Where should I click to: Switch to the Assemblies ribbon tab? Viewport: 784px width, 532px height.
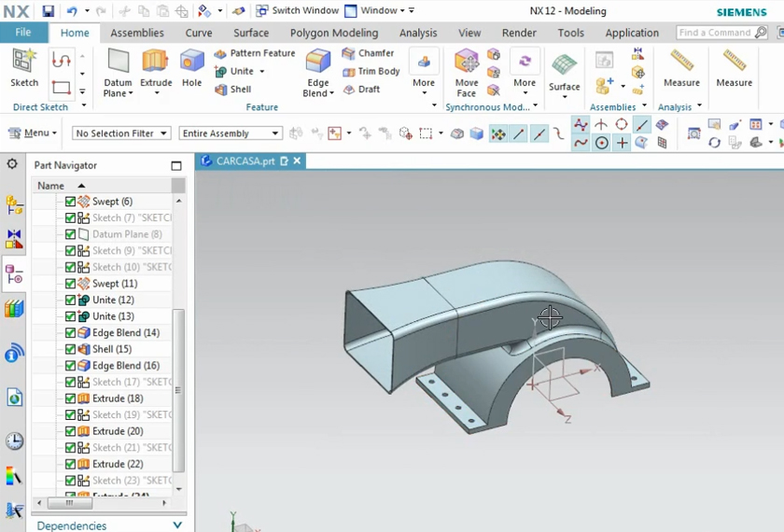click(138, 33)
